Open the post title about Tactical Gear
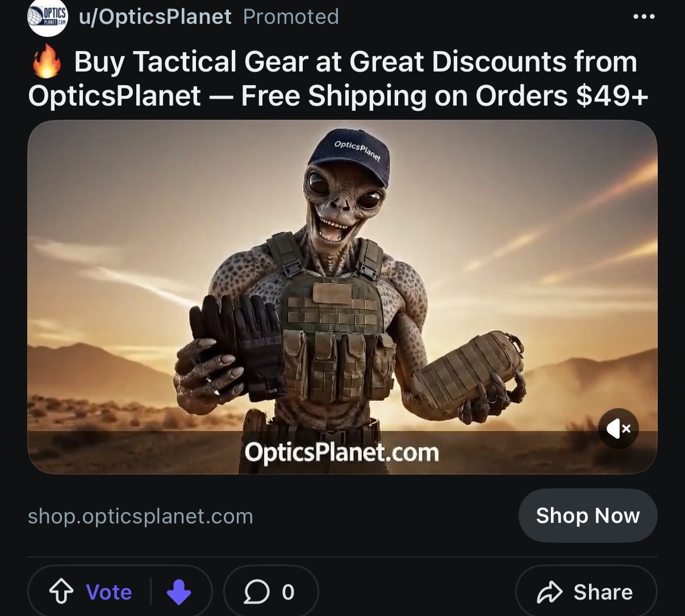The height and width of the screenshot is (616, 685). tap(339, 78)
